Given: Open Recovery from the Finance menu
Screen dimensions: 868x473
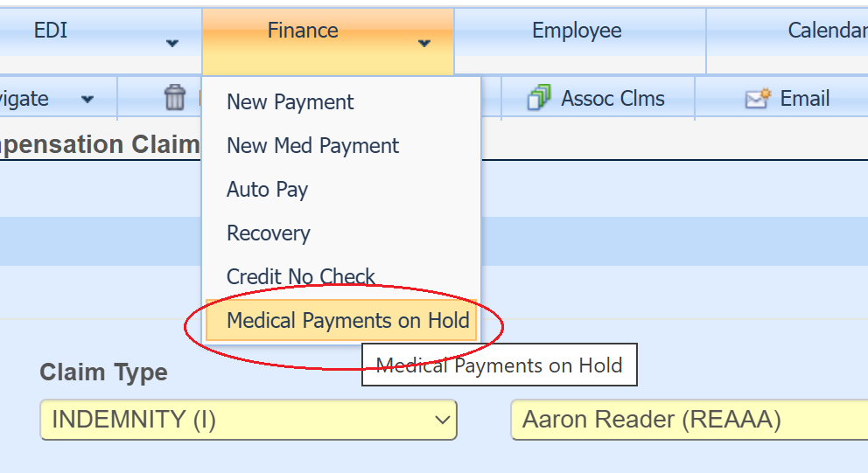Looking at the screenshot, I should (269, 233).
